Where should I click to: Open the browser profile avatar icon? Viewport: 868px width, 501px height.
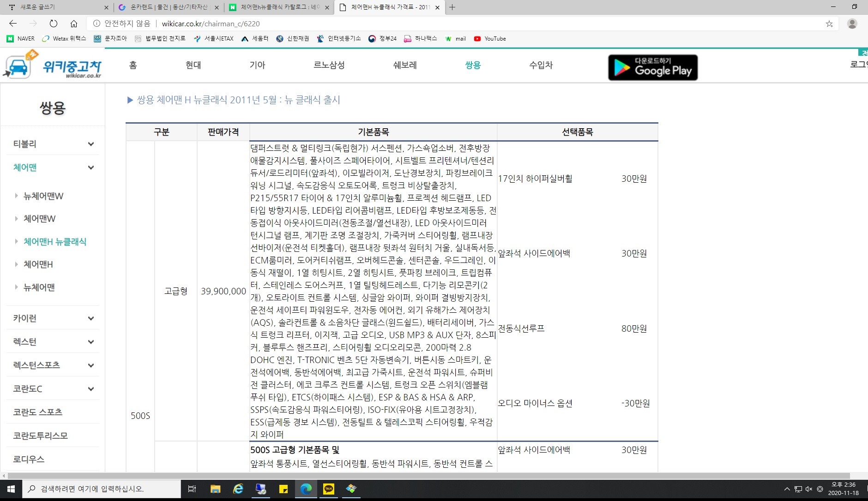(852, 24)
